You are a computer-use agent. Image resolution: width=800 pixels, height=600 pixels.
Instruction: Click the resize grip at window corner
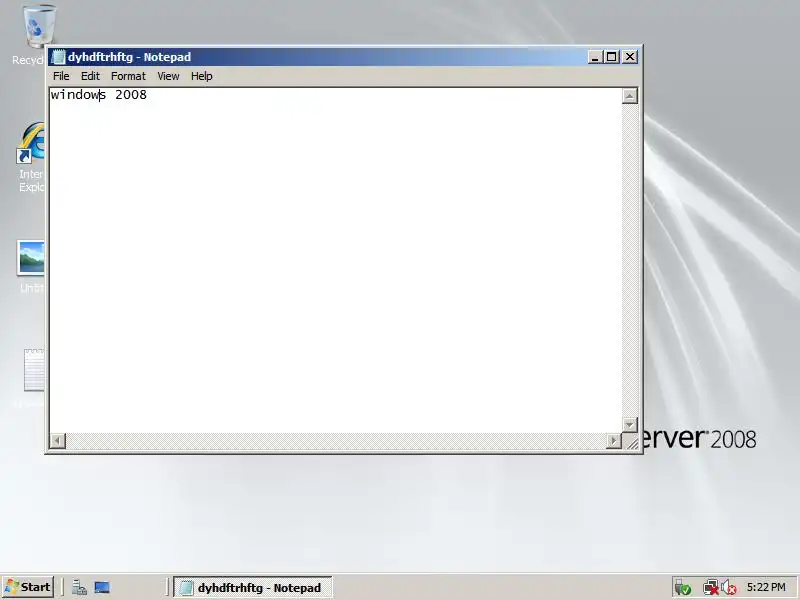(x=631, y=442)
